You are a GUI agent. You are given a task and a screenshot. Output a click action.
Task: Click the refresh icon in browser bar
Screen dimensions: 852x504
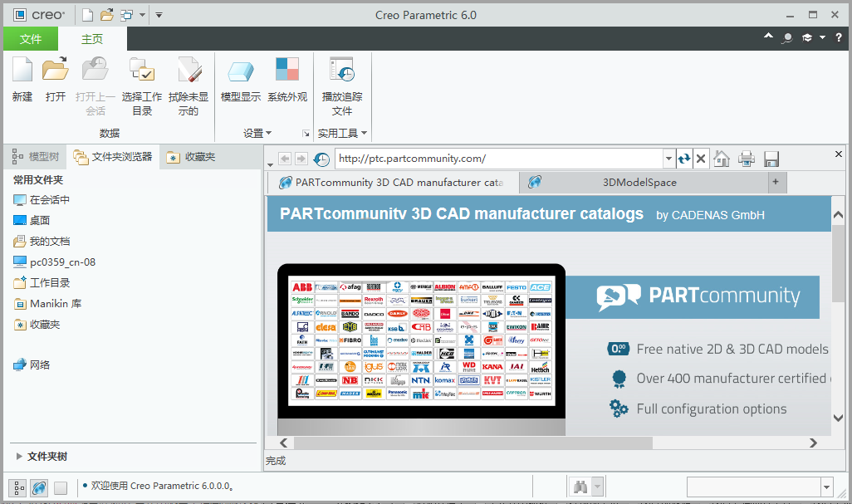pyautogui.click(x=683, y=158)
